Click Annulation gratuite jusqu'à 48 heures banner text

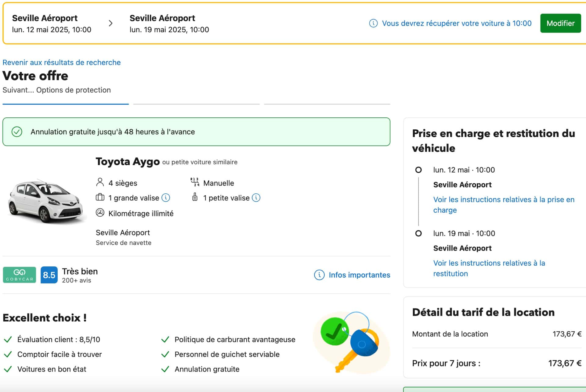click(113, 132)
